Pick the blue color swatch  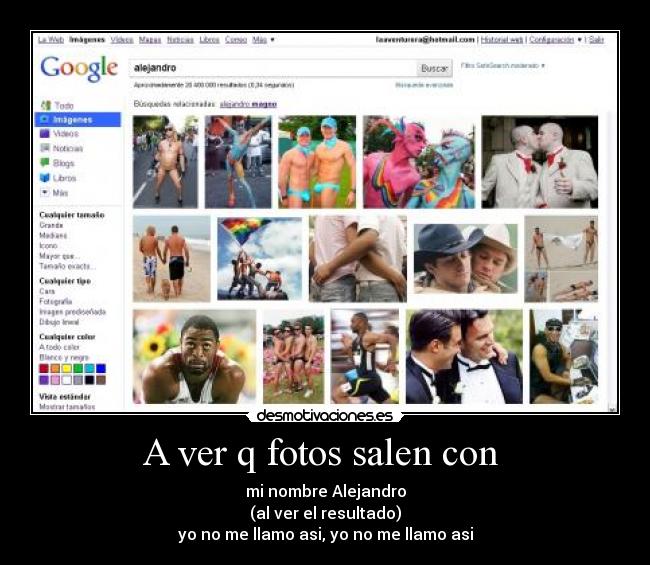click(x=101, y=369)
